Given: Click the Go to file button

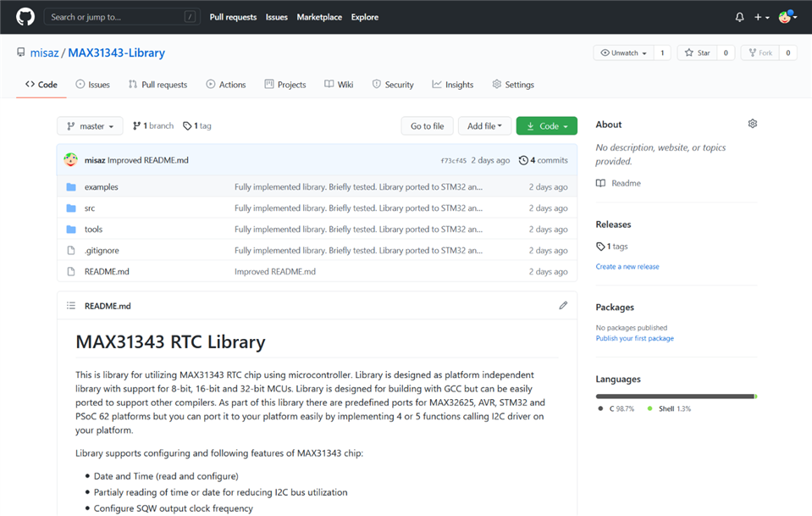Looking at the screenshot, I should click(427, 126).
